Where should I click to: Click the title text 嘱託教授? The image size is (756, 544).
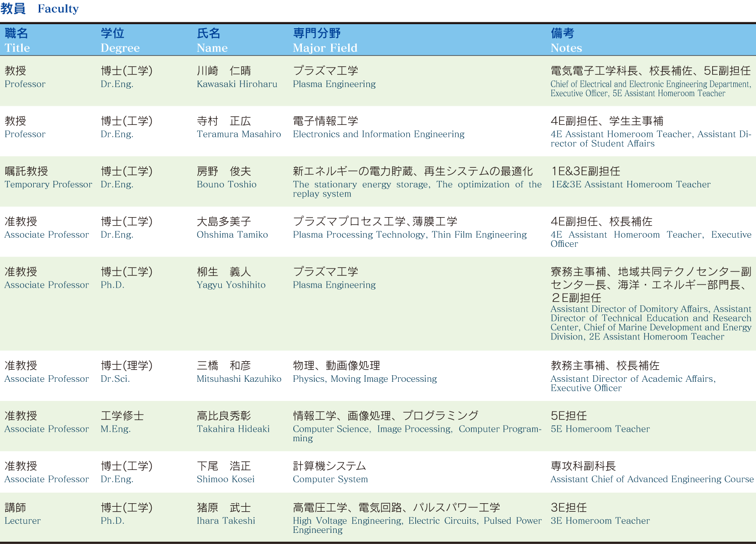point(26,171)
